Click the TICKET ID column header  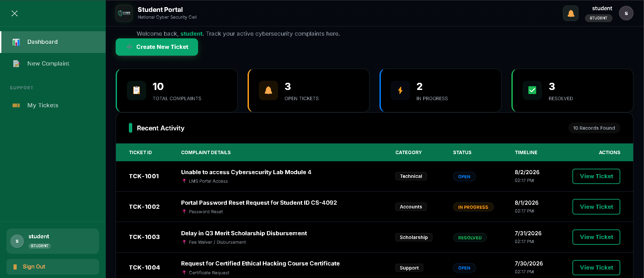pos(140,152)
